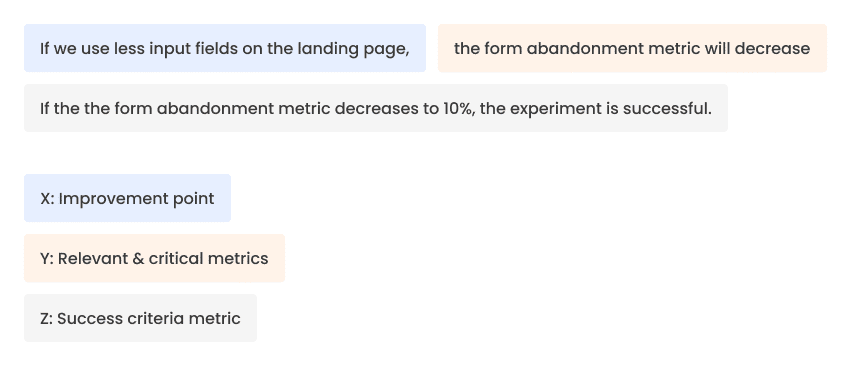The height and width of the screenshot is (366, 851).
Task: Click the gray 'Z: Success criteria metric' legend
Action: click(140, 318)
